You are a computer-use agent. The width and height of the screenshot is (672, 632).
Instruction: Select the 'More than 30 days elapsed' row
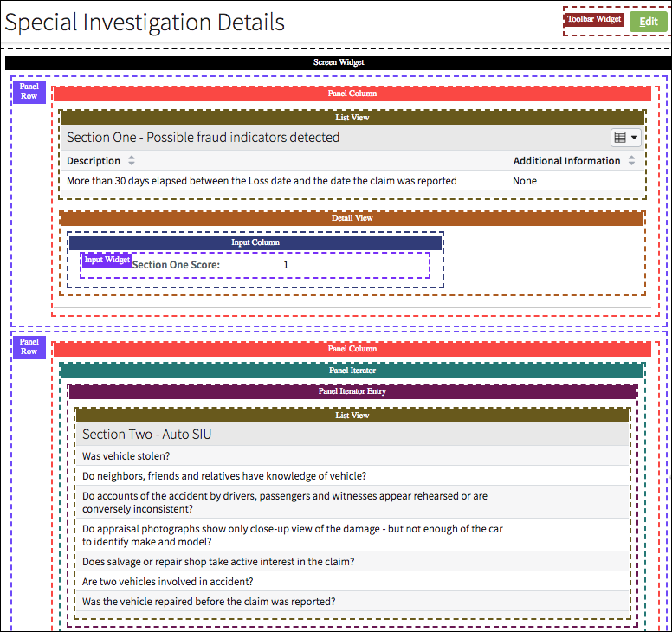(x=262, y=181)
